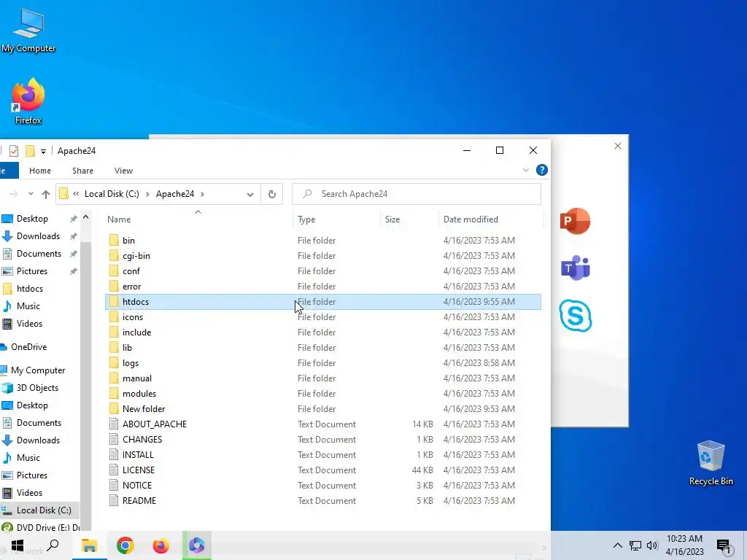Select the CHANGES text document

323,440
